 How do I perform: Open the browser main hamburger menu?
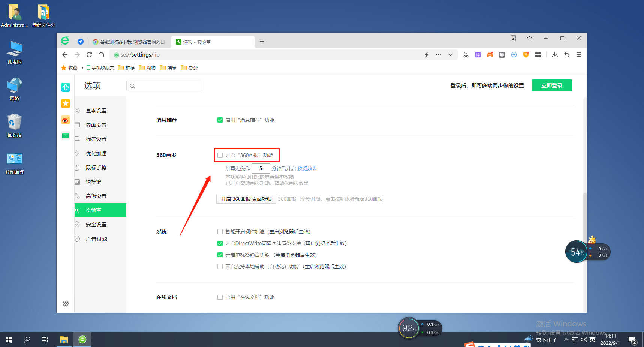579,55
